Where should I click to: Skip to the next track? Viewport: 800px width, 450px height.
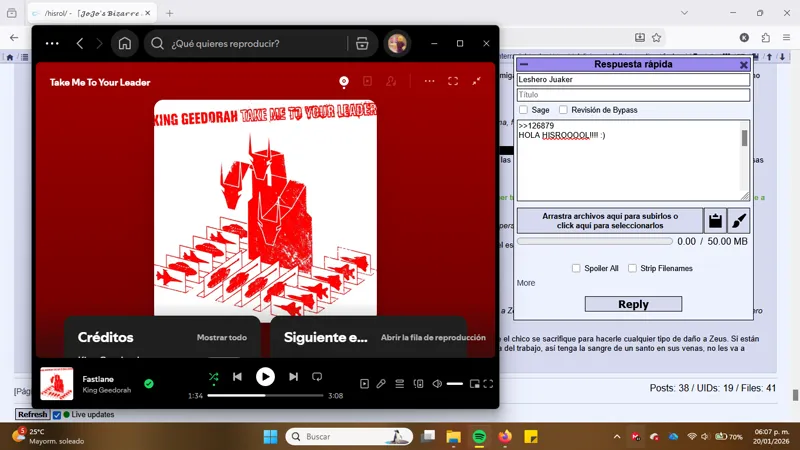[x=293, y=377]
